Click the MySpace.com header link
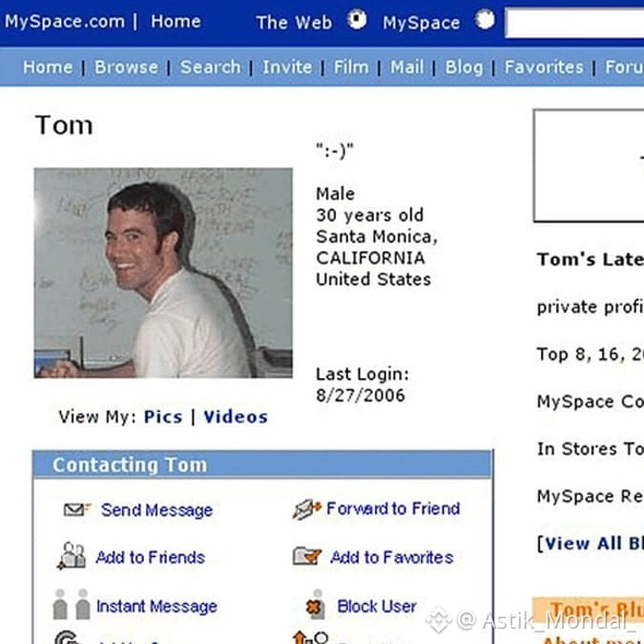The image size is (644, 644). coord(65,21)
